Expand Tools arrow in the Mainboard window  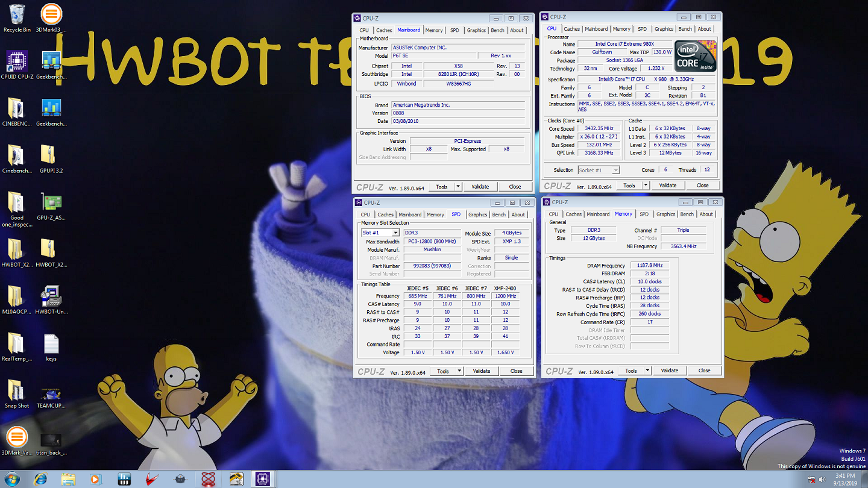point(458,187)
